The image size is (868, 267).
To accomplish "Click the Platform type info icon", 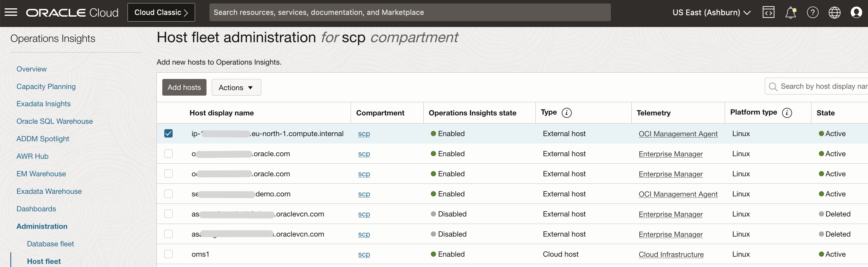I will (x=787, y=113).
